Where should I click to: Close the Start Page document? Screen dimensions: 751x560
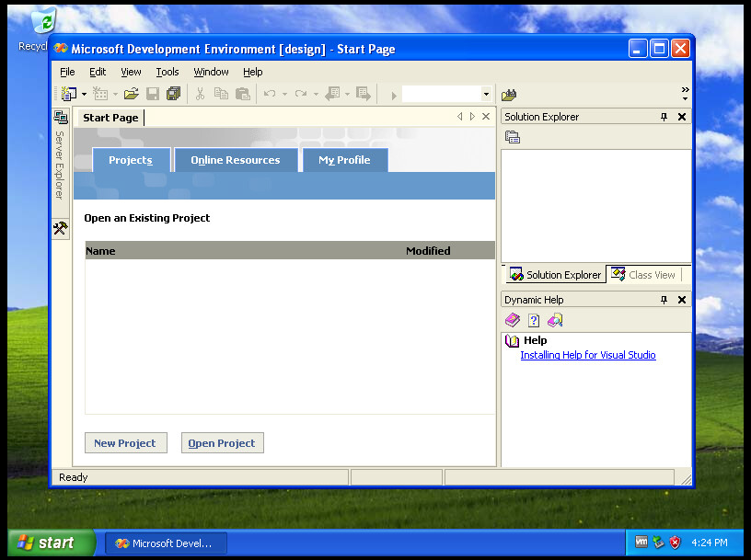(486, 116)
